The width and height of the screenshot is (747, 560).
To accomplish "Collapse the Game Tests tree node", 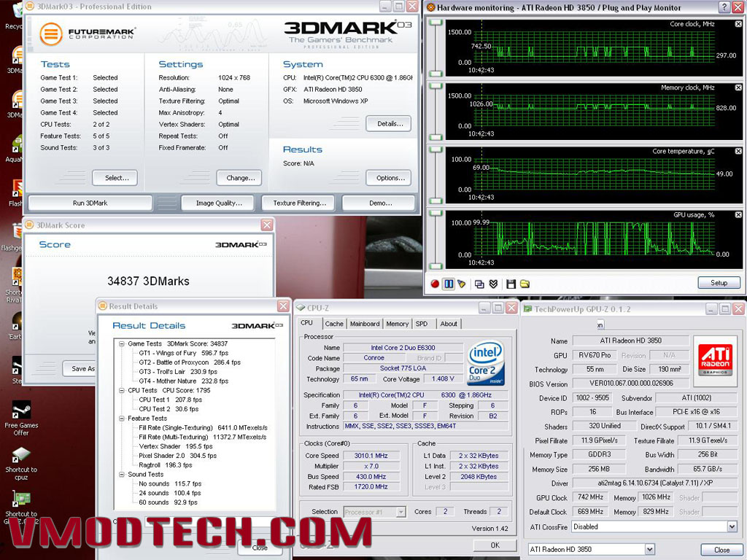I will (x=122, y=344).
